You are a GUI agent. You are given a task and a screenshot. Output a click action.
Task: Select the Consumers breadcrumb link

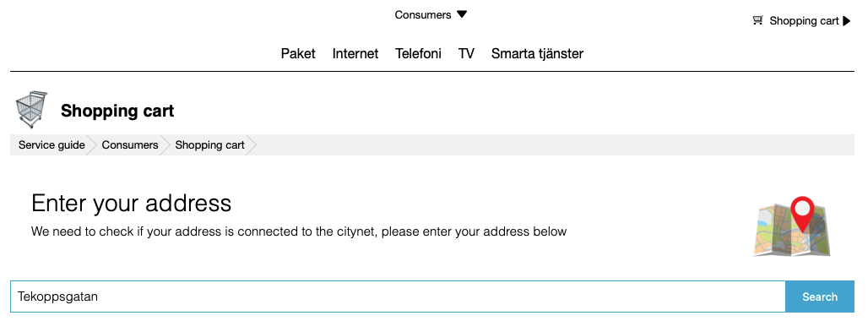[130, 145]
